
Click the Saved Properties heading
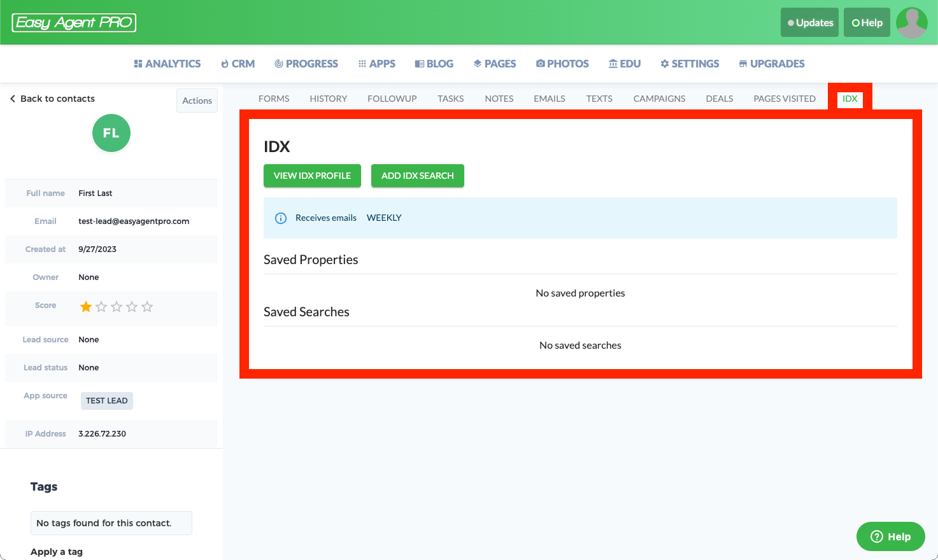point(311,260)
